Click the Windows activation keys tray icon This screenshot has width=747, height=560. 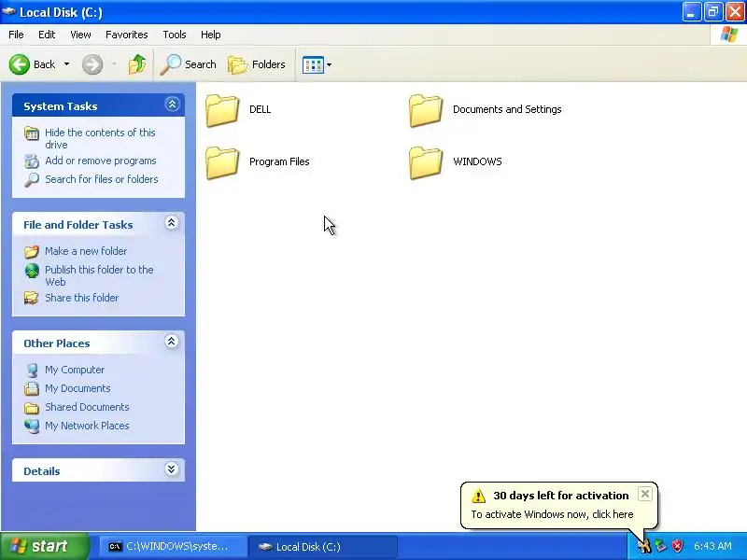click(x=644, y=545)
